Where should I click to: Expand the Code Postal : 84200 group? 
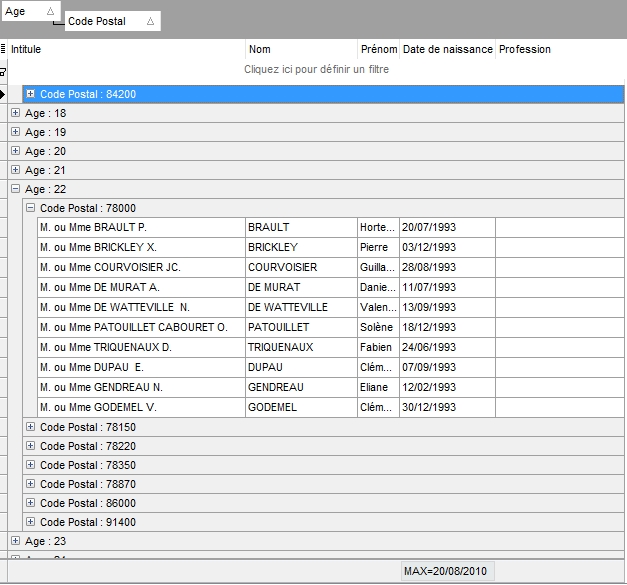pos(30,94)
